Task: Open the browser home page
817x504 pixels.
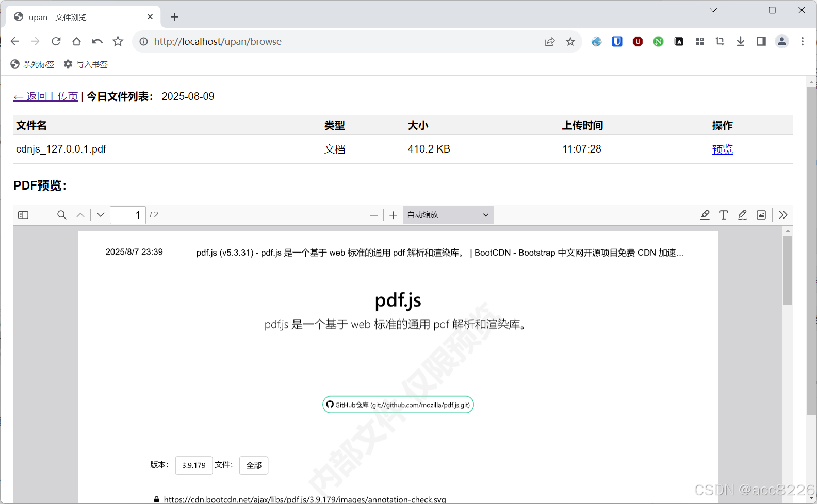Action: tap(76, 41)
